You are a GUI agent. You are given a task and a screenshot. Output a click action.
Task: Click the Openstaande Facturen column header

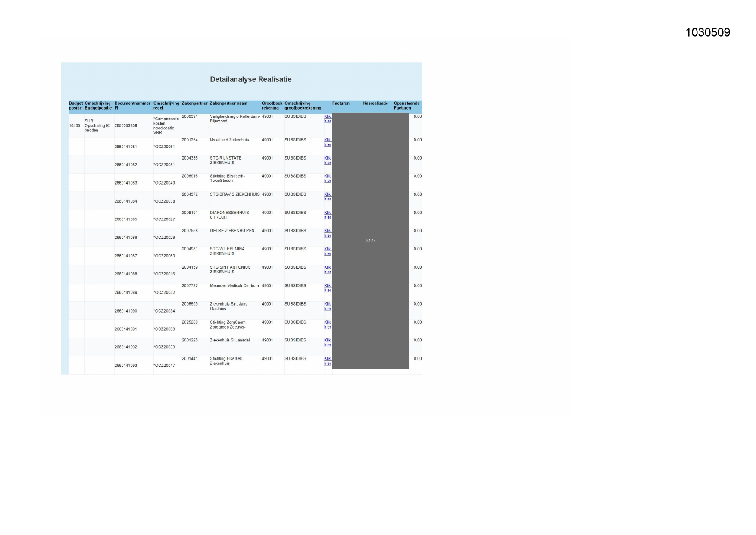406,106
